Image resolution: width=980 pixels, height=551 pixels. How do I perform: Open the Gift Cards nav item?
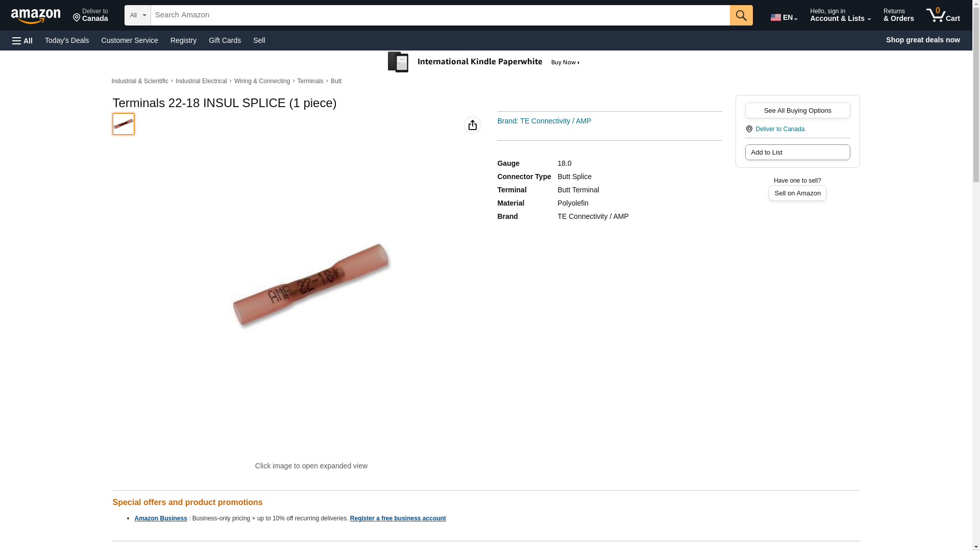point(225,40)
